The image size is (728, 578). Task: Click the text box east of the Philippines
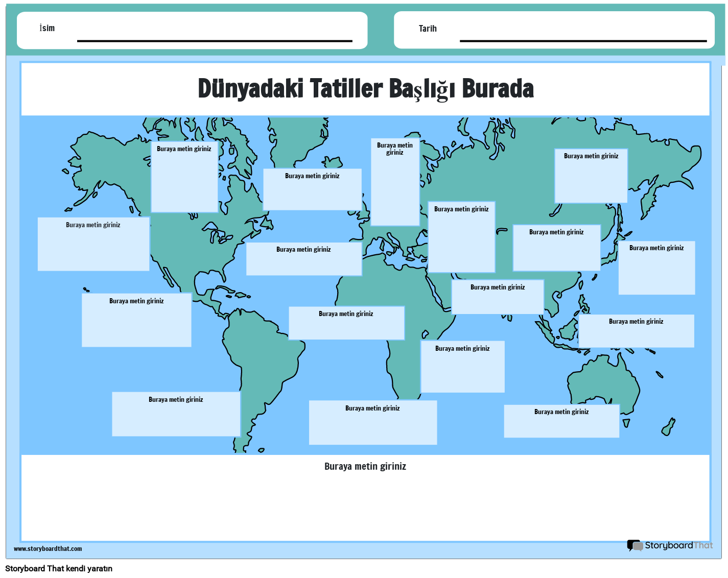pos(636,331)
